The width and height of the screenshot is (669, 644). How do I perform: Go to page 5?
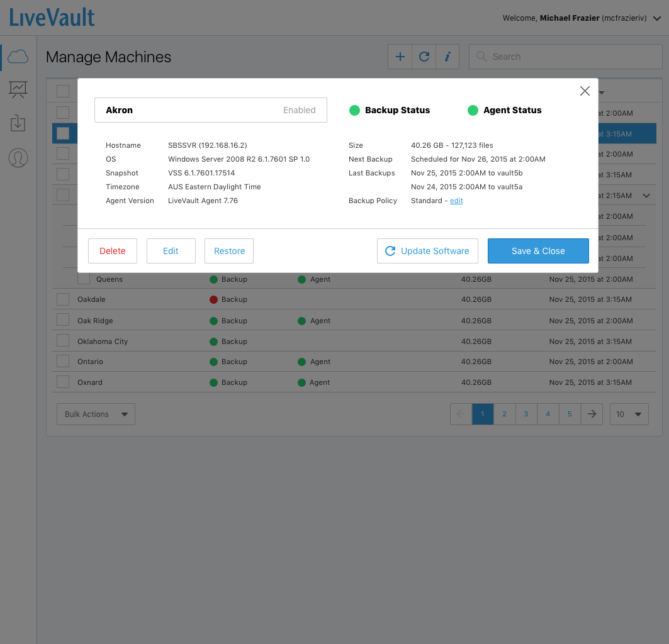[x=570, y=414]
